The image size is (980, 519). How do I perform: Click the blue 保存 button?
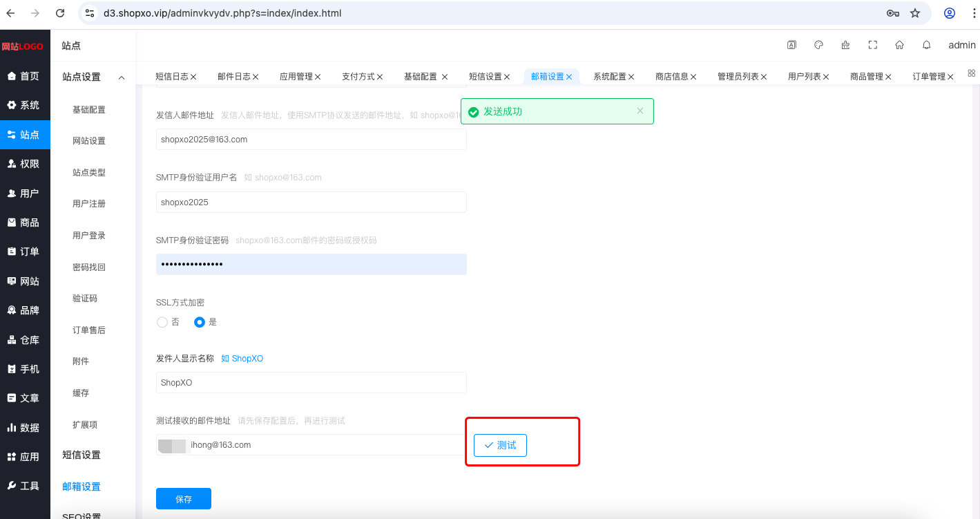pyautogui.click(x=184, y=499)
